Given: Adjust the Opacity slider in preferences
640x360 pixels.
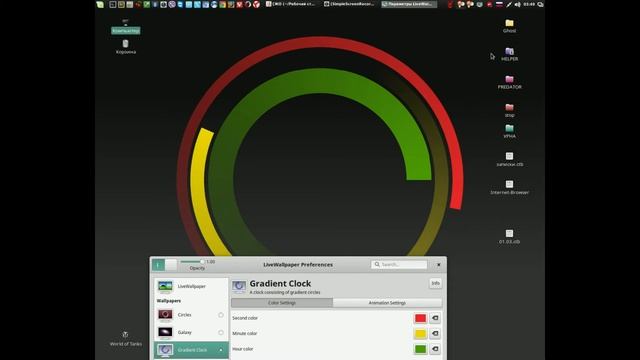Looking at the screenshot, I should 192,262.
